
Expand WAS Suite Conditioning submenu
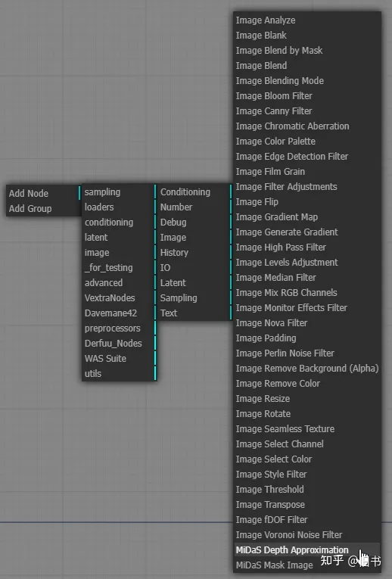pyautogui.click(x=194, y=192)
